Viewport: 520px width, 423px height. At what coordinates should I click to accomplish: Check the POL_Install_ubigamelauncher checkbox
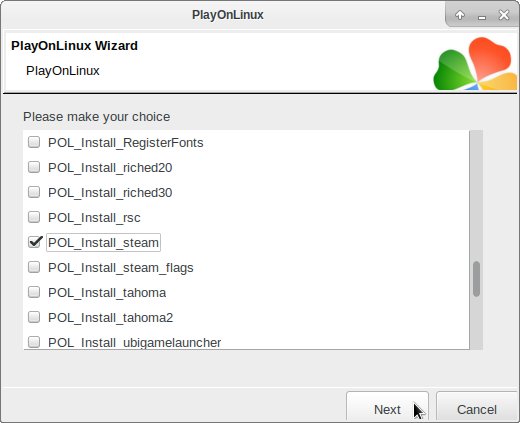pyautogui.click(x=34, y=342)
